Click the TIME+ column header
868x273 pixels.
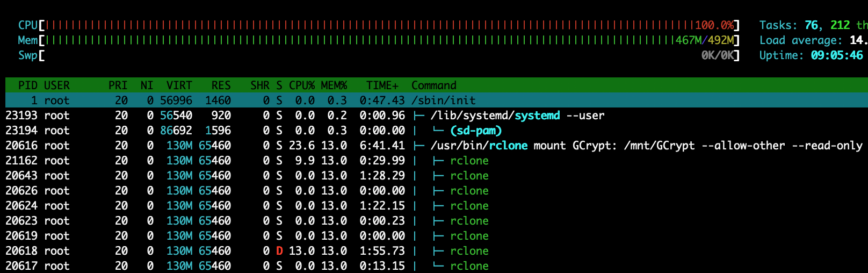(382, 85)
